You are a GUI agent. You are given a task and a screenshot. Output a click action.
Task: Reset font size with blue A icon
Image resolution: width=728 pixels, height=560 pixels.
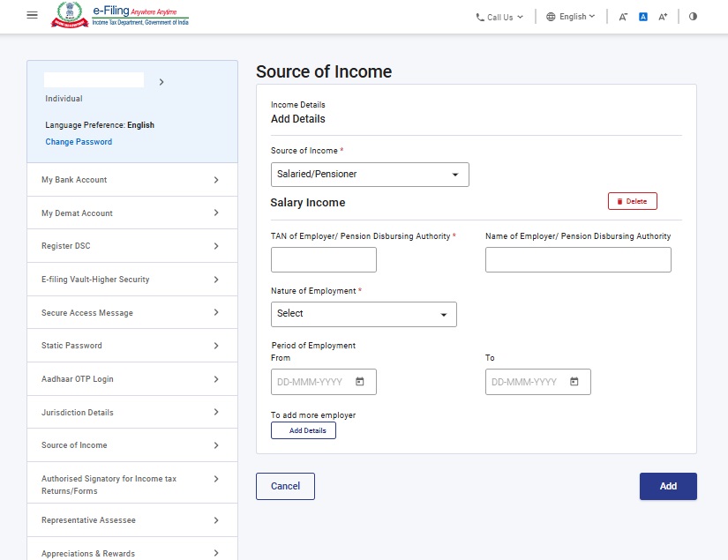point(643,17)
